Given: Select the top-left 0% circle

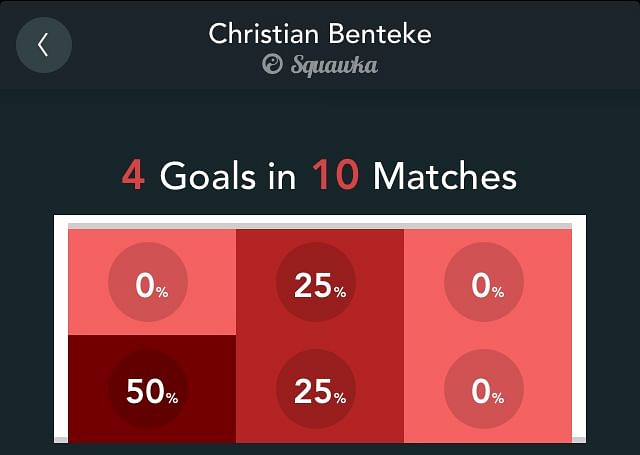Looking at the screenshot, I should point(148,282).
